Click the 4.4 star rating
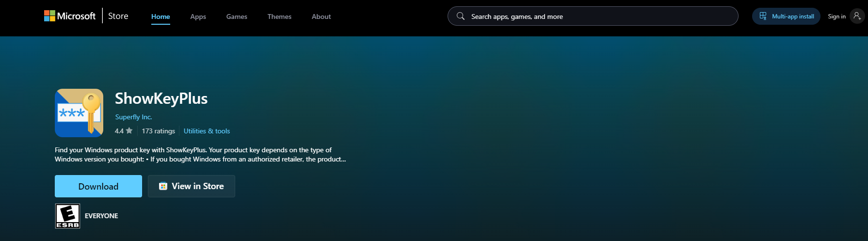 [124, 131]
